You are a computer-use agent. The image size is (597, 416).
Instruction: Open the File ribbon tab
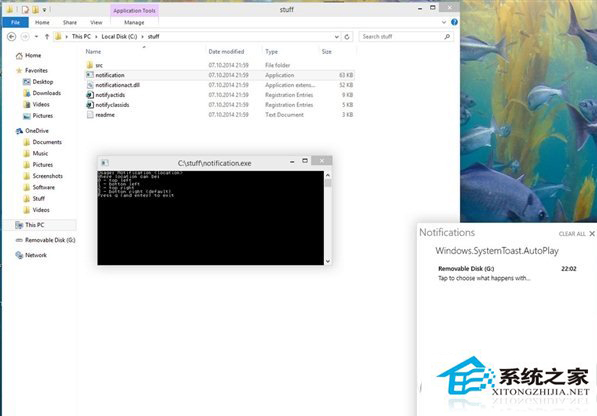click(15, 22)
